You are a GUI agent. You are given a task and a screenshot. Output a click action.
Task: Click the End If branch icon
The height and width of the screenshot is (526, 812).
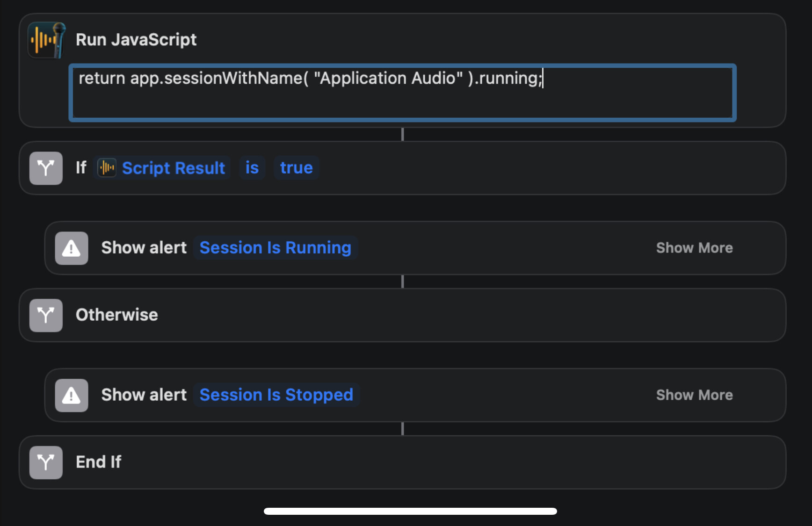[46, 462]
